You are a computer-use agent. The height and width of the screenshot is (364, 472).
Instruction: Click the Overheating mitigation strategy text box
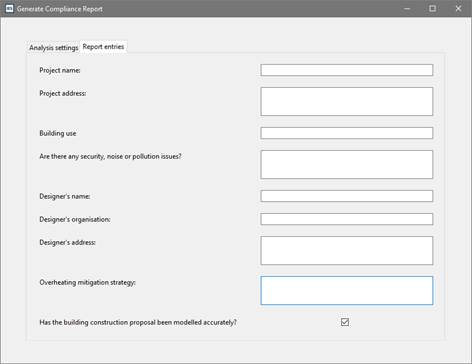(x=347, y=290)
